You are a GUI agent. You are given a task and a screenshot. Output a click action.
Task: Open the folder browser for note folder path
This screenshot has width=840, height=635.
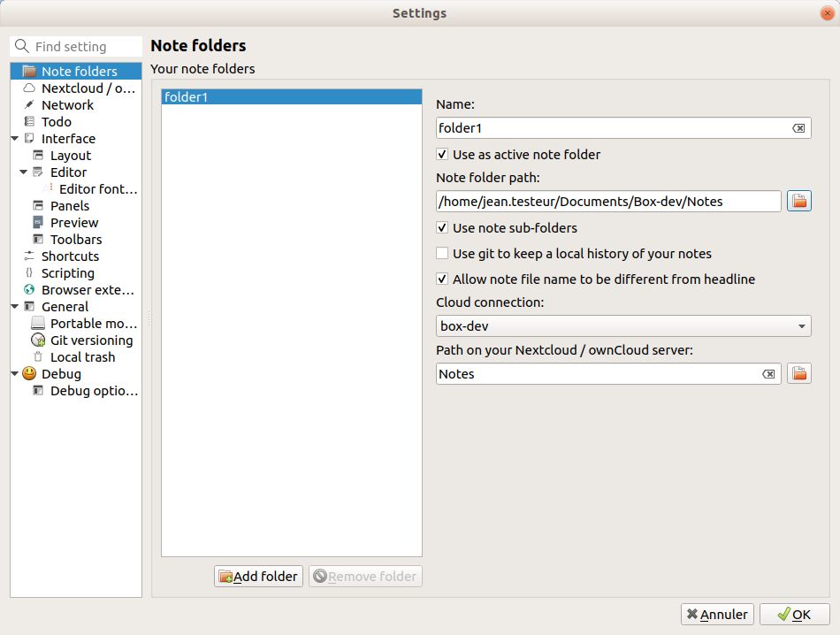pyautogui.click(x=798, y=201)
